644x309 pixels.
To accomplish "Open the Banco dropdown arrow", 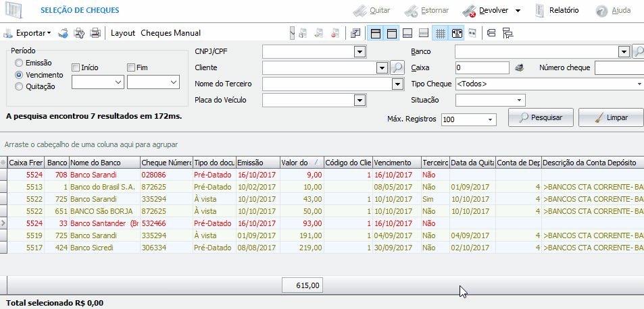I will (x=624, y=52).
